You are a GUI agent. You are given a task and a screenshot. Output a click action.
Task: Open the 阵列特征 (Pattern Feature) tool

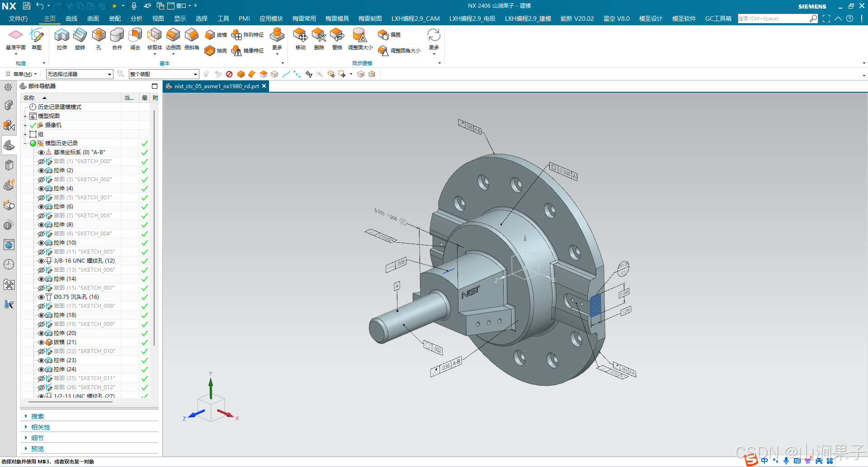[x=247, y=35]
